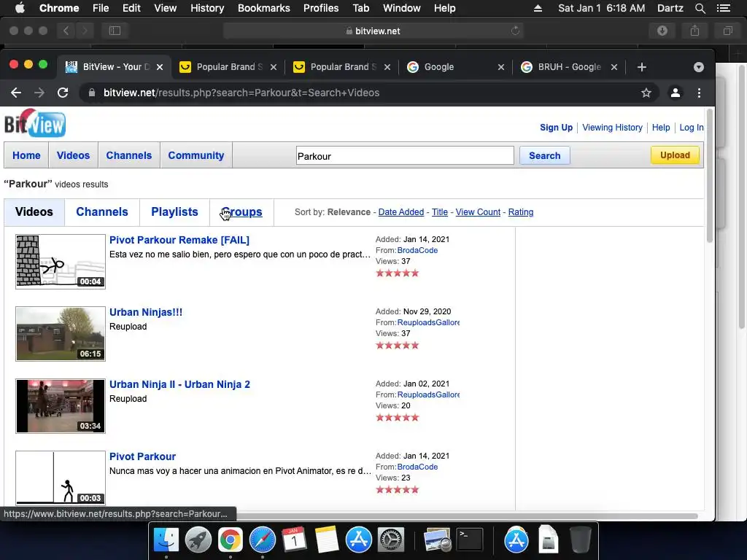Open Terminal from the dock

click(x=470, y=540)
